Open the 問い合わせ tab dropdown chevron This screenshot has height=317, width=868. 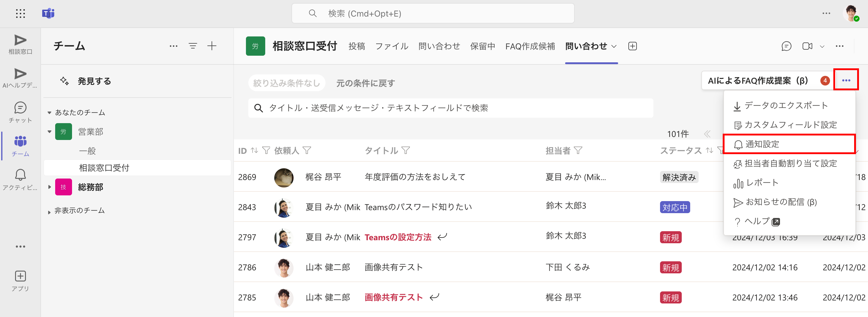click(x=614, y=46)
